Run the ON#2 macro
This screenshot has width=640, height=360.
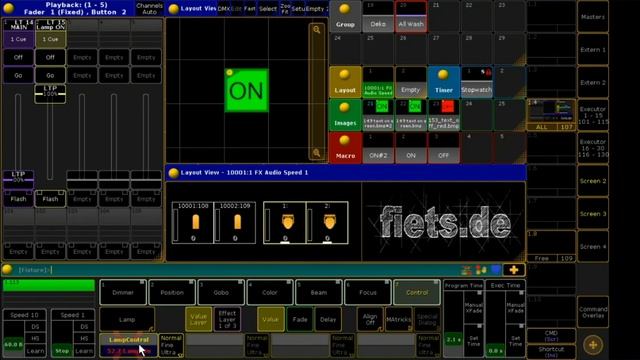(378, 148)
